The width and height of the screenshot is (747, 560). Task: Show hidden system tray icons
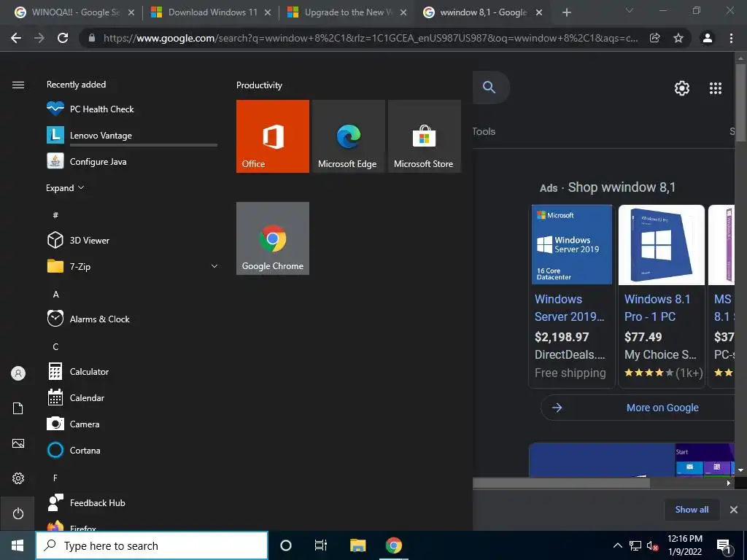[617, 545]
